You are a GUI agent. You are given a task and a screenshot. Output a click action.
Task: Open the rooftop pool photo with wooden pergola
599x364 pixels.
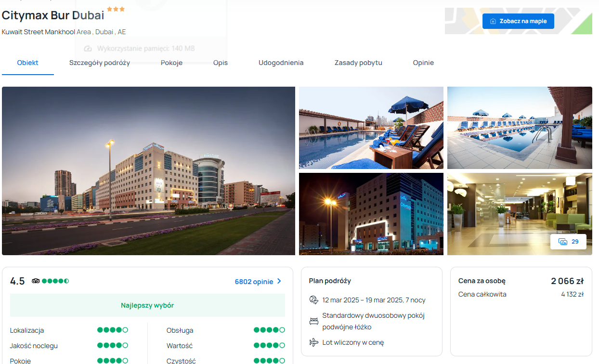click(520, 128)
